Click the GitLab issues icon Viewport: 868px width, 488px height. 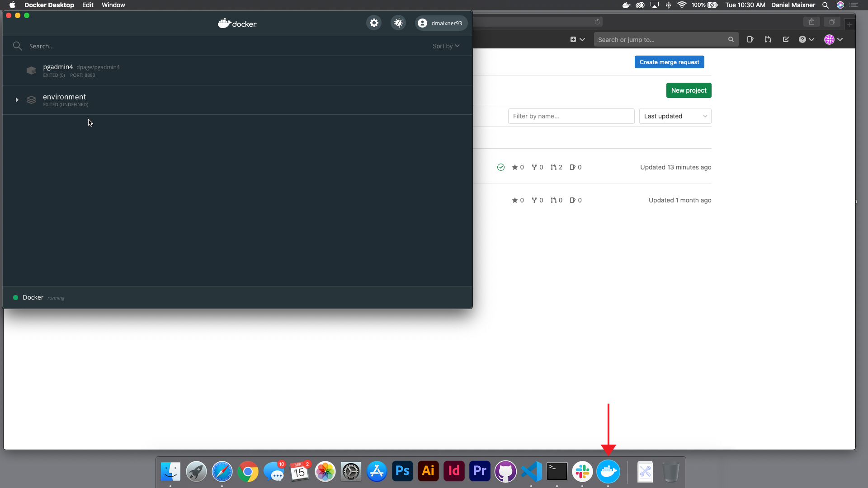coord(750,39)
